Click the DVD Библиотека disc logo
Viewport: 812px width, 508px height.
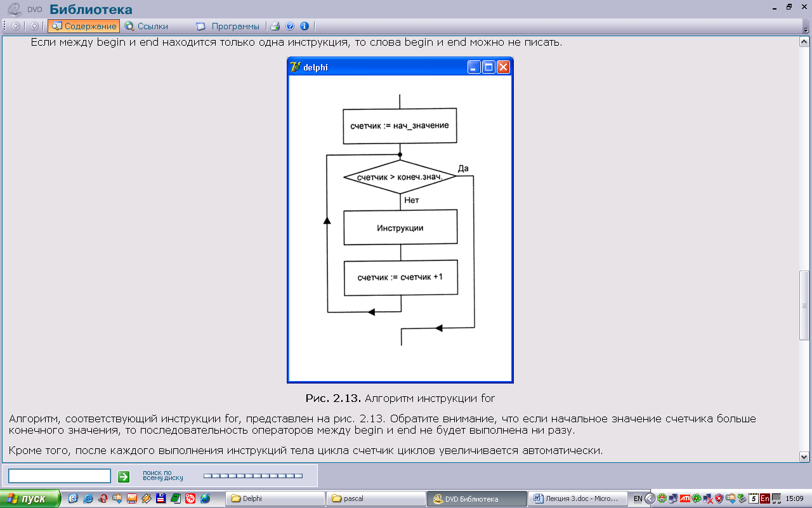point(15,9)
